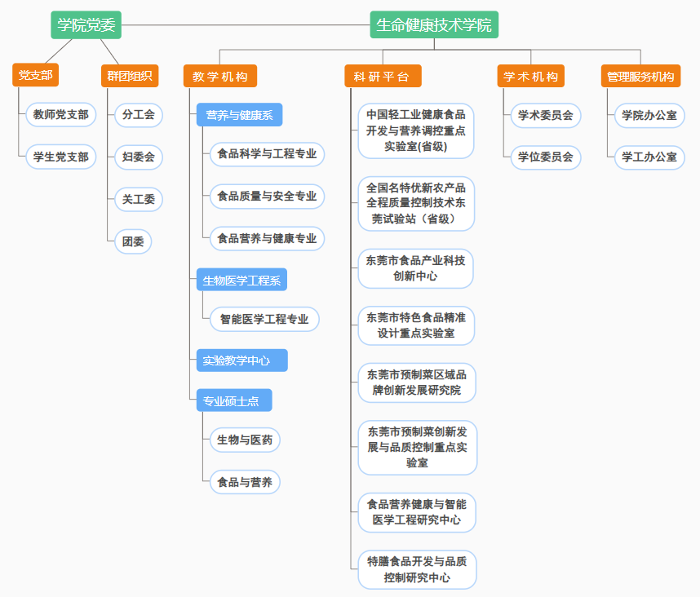Click 特膳食品开发与品质控制研究中心 node

417,570
